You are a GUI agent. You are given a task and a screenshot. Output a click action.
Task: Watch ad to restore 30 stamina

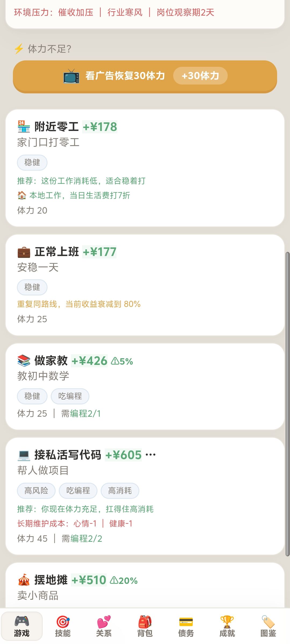(x=145, y=76)
